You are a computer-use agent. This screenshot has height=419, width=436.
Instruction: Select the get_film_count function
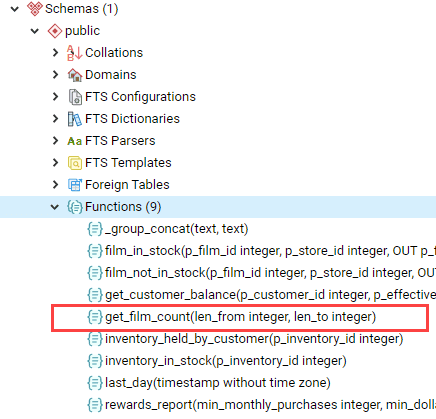pyautogui.click(x=240, y=317)
